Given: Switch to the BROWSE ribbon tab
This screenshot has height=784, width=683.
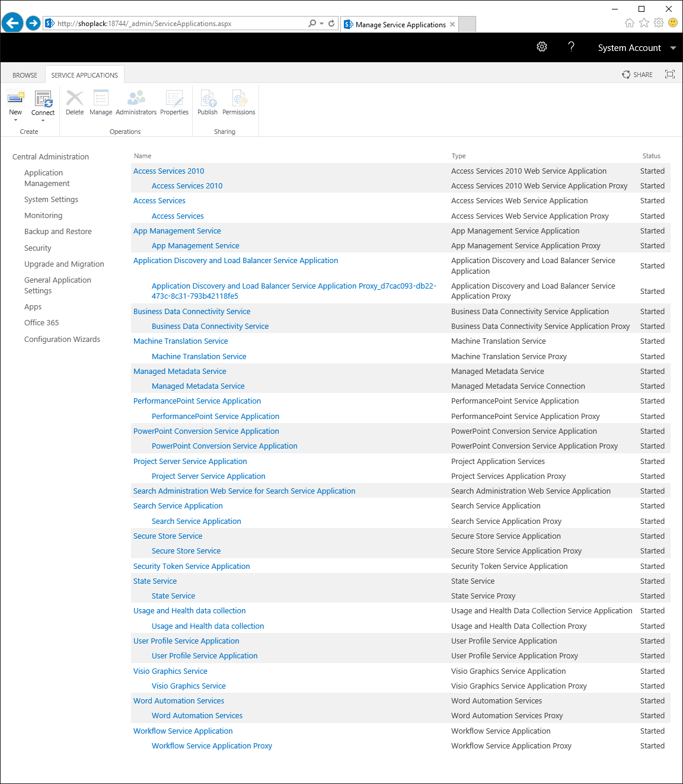Looking at the screenshot, I should tap(25, 75).
